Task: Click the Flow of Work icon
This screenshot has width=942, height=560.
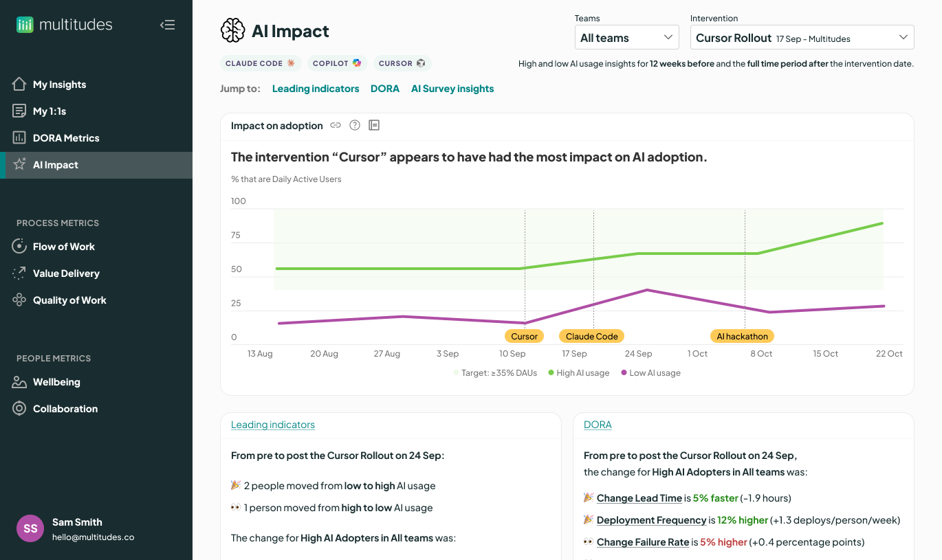Action: click(19, 246)
